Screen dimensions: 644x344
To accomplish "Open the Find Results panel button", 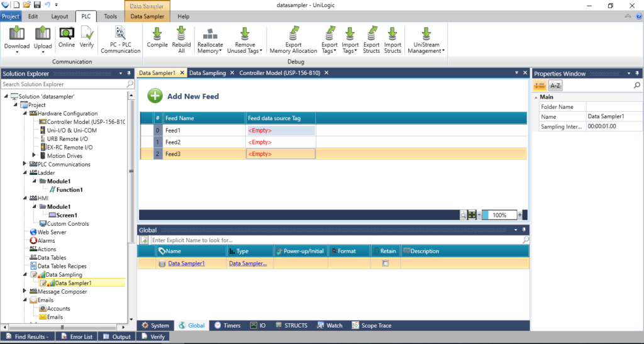I will 28,336.
